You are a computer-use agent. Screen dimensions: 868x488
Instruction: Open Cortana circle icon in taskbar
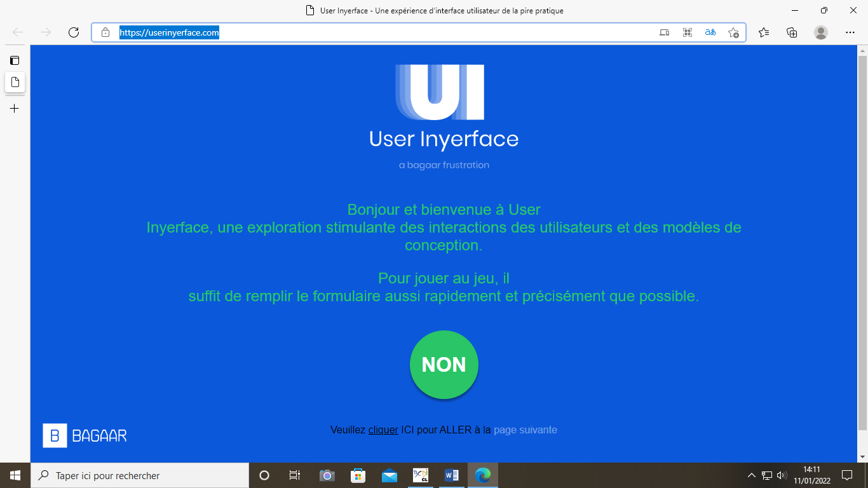264,475
